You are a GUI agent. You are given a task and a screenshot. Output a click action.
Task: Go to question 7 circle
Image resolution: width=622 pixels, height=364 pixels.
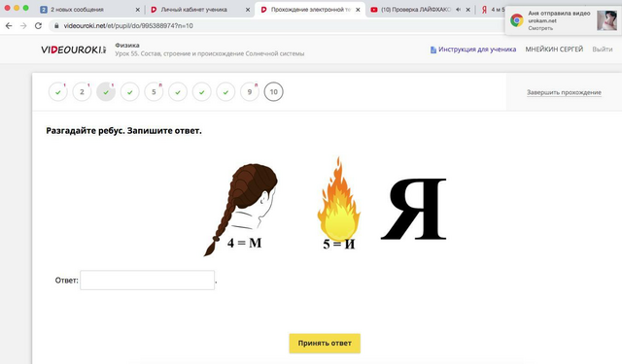click(x=202, y=92)
